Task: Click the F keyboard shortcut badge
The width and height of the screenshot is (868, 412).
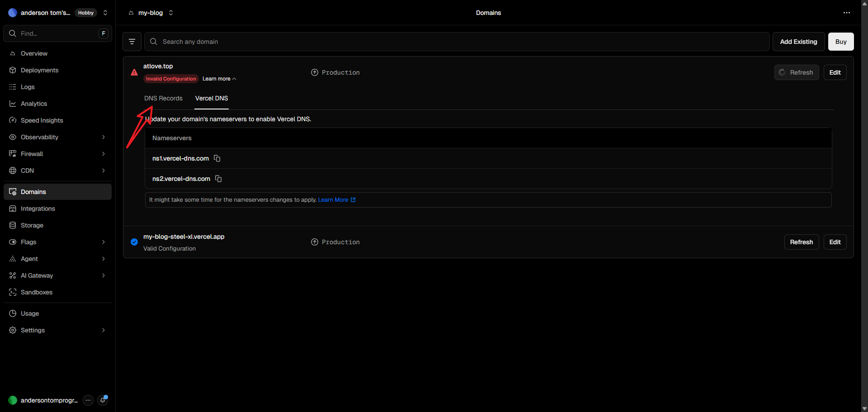Action: [x=104, y=33]
